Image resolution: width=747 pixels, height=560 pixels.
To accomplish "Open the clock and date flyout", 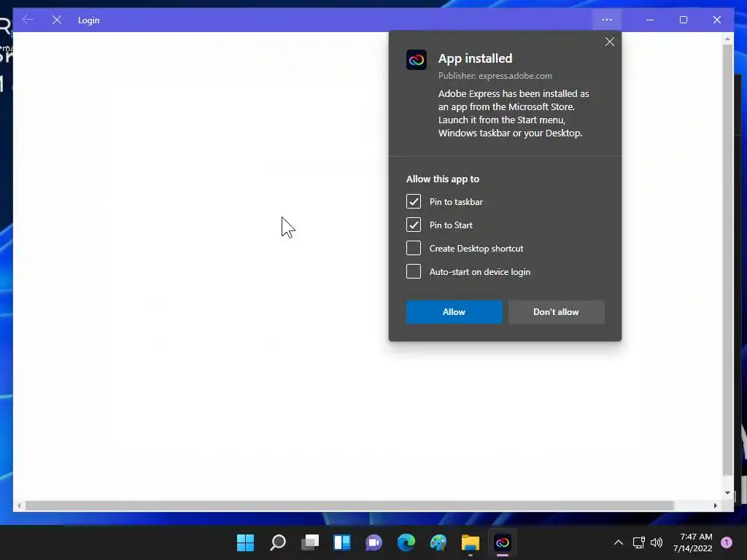I will 693,542.
